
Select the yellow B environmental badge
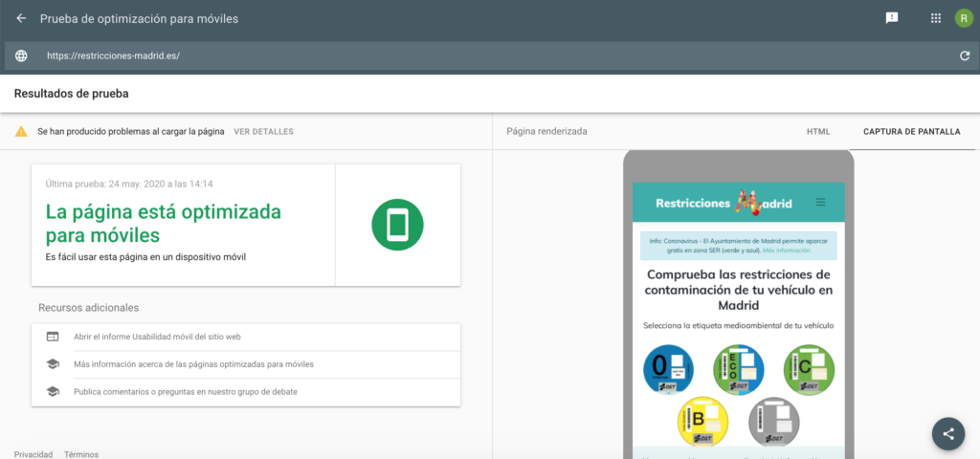tap(703, 422)
